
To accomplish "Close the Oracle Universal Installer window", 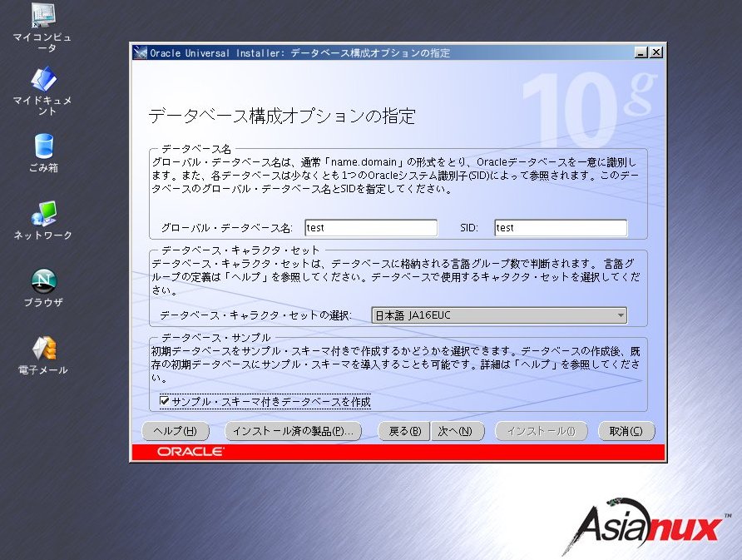I will click(x=655, y=52).
